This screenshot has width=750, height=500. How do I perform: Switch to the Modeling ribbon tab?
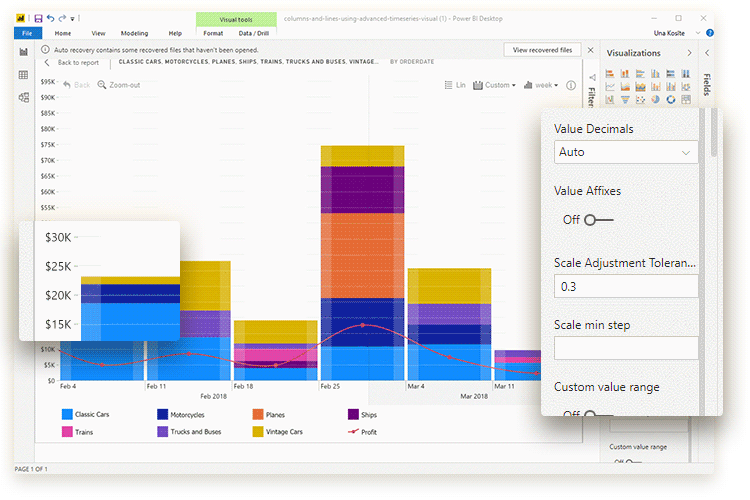[x=134, y=33]
